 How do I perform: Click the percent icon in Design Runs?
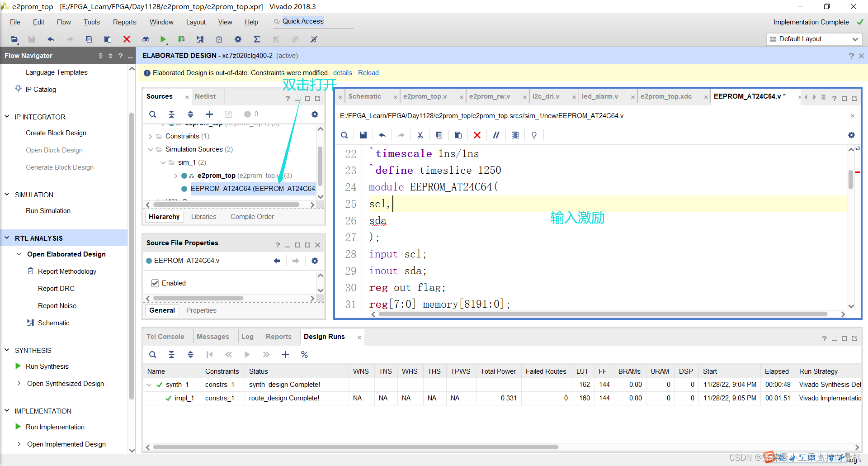pos(304,355)
